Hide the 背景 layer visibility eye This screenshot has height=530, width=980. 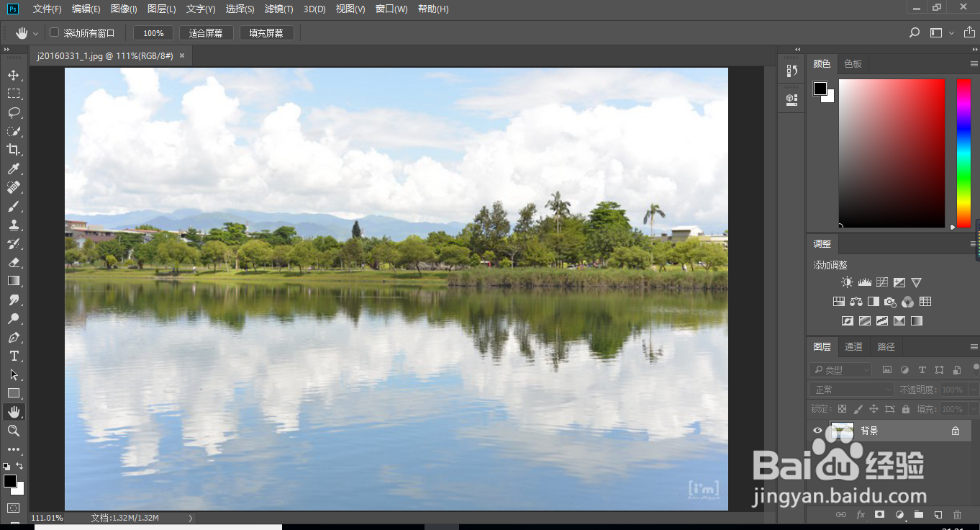817,431
